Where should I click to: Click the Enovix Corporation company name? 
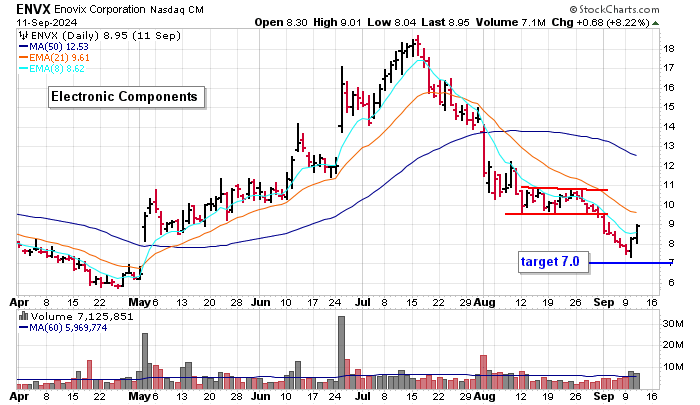tap(100, 9)
